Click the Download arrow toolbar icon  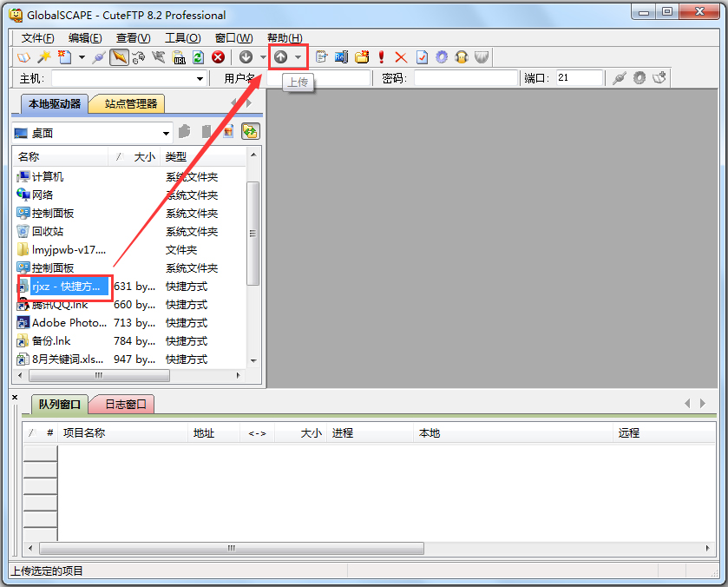click(x=246, y=57)
